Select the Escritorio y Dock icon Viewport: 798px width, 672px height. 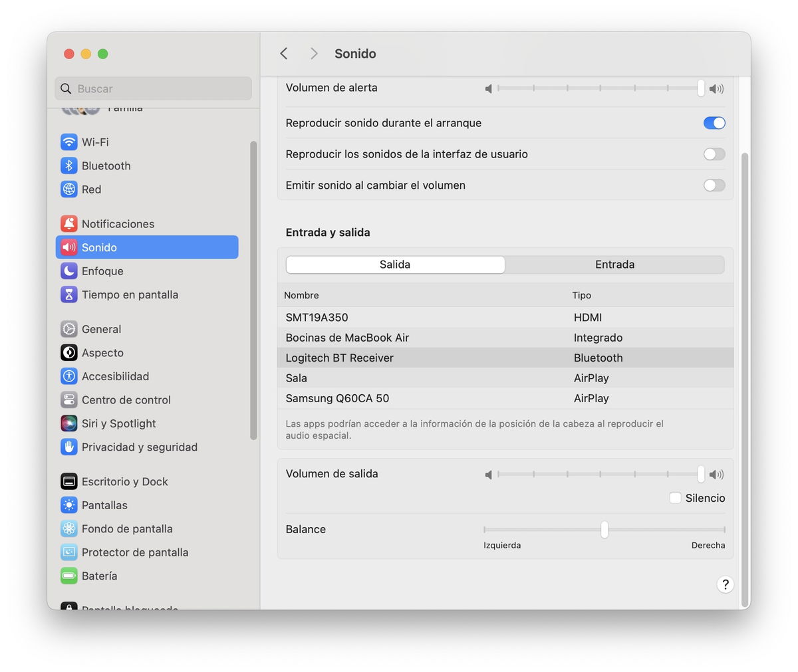(69, 481)
